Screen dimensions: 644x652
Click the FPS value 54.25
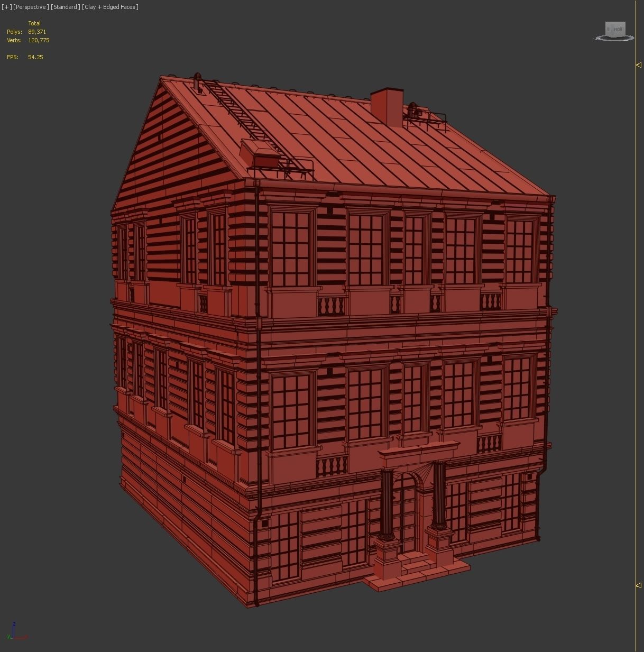pyautogui.click(x=35, y=57)
